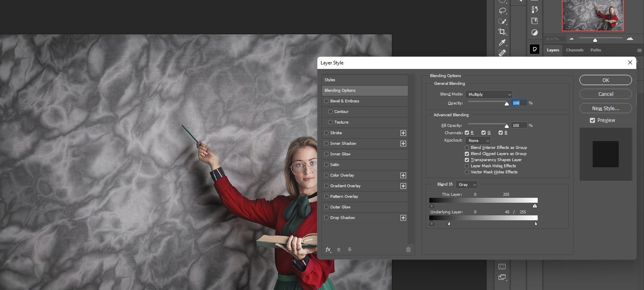Click the plus icon beside Drop Shadow

click(403, 218)
